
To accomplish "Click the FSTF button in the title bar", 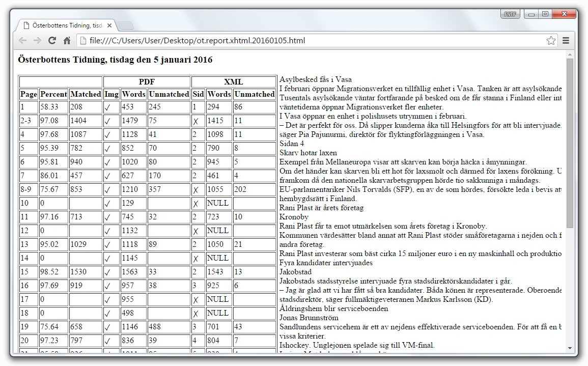I will [x=510, y=14].
